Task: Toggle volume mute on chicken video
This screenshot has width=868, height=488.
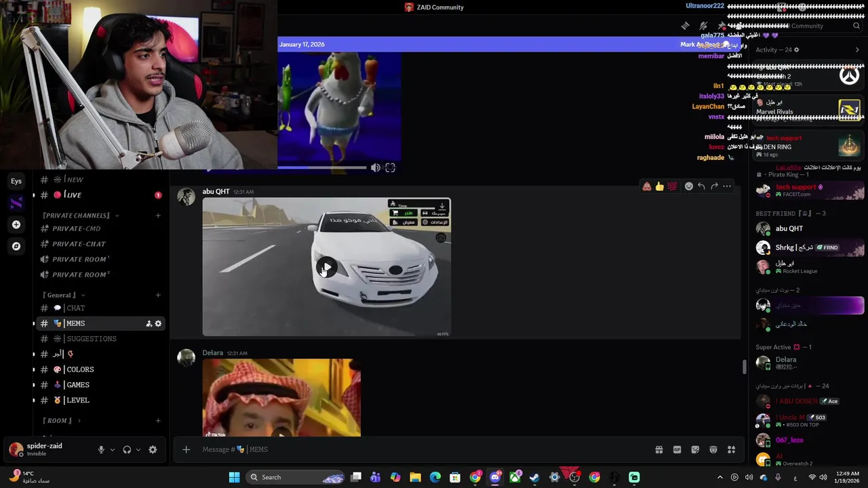Action: pos(375,167)
